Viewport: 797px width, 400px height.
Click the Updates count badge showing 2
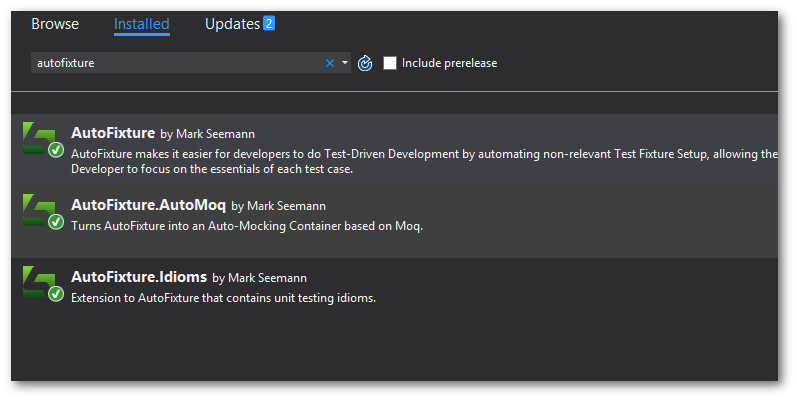pos(269,23)
